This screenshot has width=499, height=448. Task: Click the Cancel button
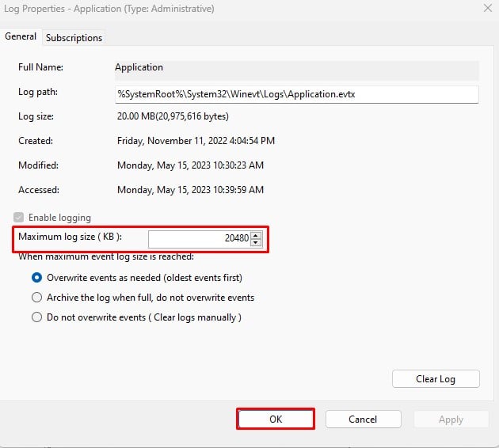coord(363,420)
